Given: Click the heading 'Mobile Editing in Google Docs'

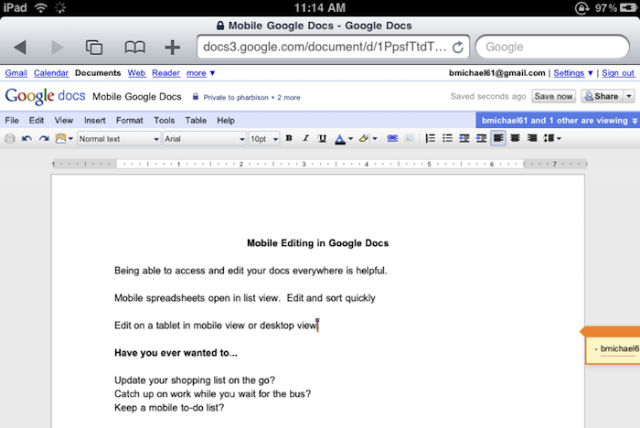Looking at the screenshot, I should [318, 243].
